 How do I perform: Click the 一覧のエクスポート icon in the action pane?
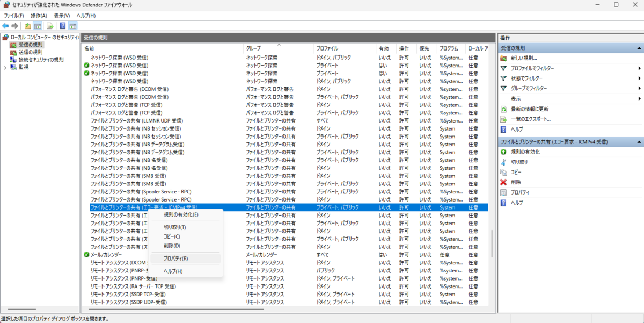coord(503,119)
